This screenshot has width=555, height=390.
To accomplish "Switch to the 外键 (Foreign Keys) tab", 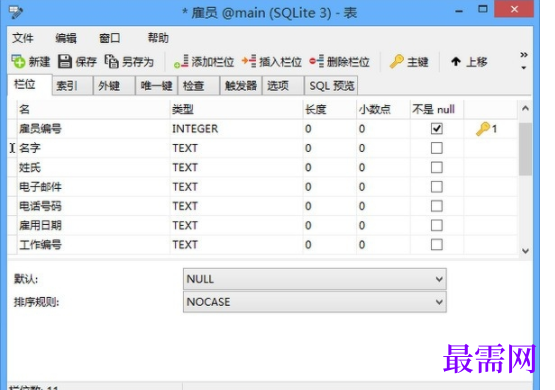I will pos(114,86).
